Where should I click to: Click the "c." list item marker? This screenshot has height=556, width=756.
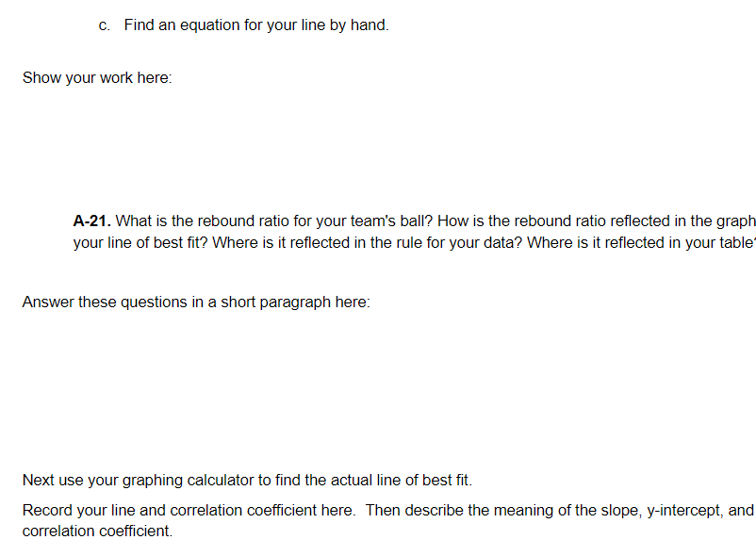coord(104,25)
